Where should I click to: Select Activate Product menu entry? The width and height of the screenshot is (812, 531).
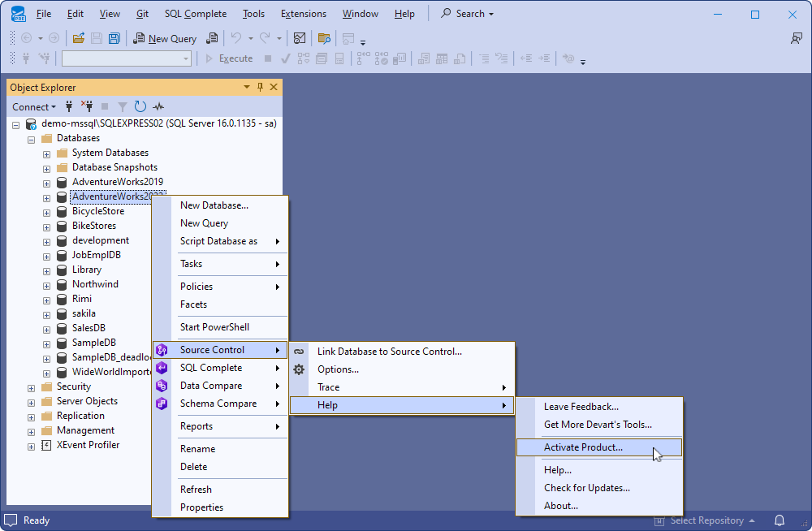click(599, 447)
